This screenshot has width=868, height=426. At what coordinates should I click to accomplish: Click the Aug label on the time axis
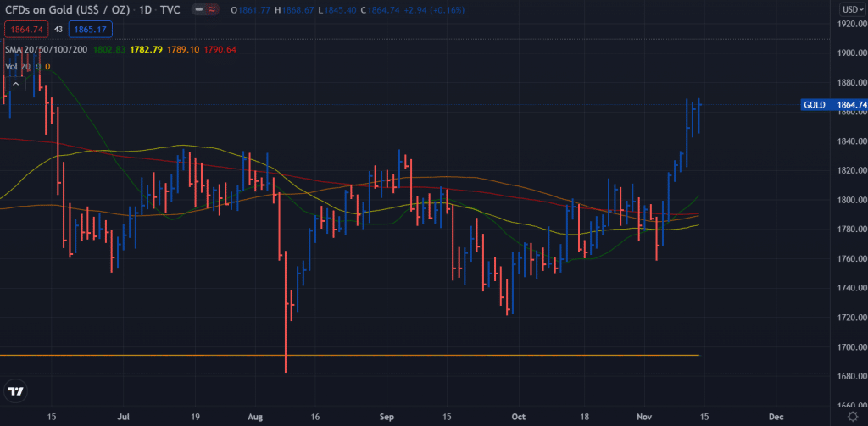pyautogui.click(x=255, y=416)
